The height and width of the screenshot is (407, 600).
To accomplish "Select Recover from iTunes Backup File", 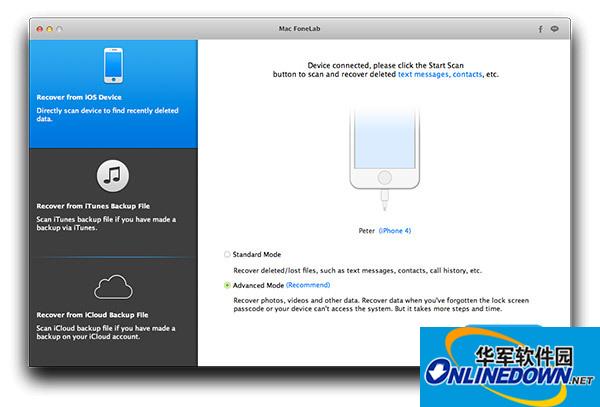I will [113, 203].
